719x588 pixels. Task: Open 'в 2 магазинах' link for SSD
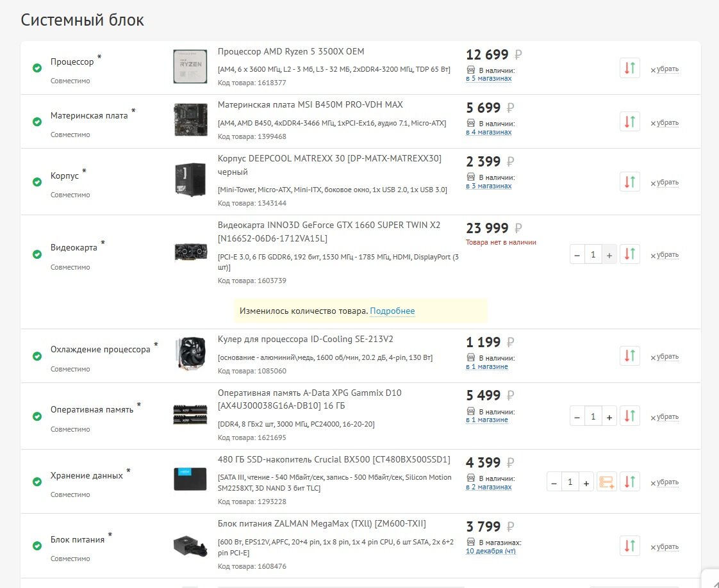488,487
